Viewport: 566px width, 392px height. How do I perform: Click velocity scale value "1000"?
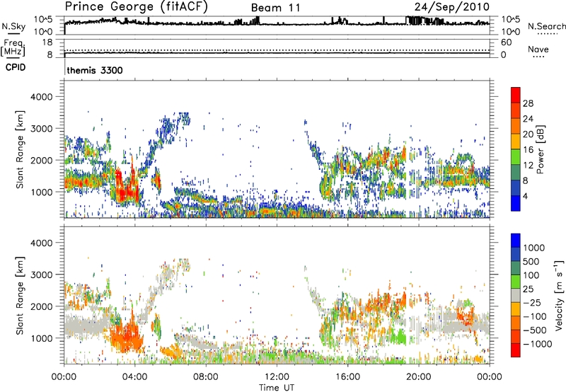pyautogui.click(x=533, y=248)
